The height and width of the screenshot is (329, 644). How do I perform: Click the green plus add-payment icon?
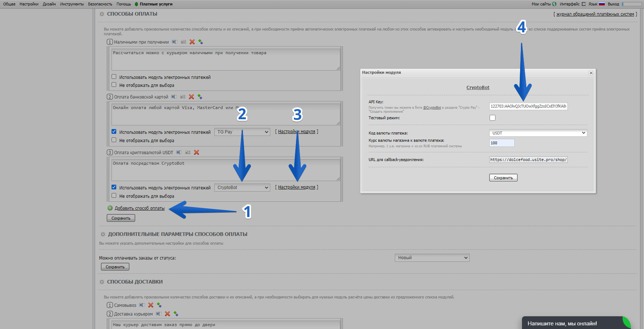[x=110, y=208]
